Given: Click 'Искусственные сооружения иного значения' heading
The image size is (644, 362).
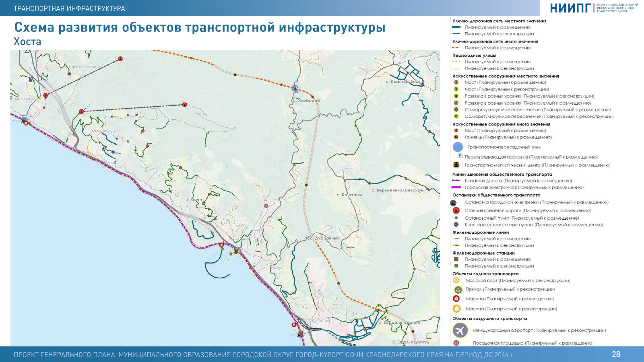Looking at the screenshot, I should click(x=501, y=124).
